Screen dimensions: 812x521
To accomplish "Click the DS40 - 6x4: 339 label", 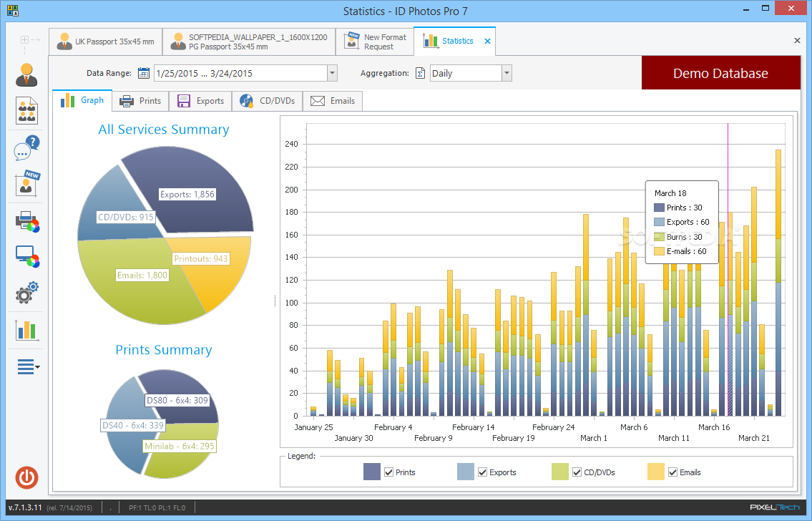I will click(133, 425).
